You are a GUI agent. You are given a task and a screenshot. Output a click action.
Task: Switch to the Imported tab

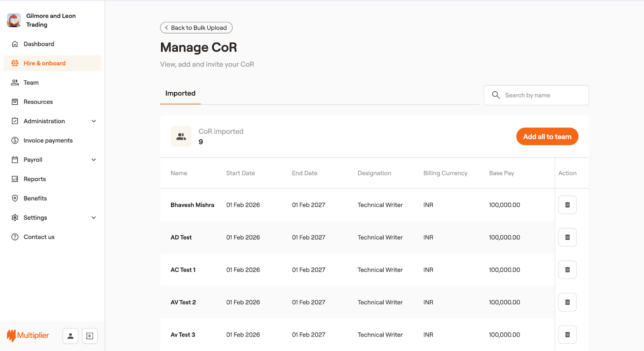pyautogui.click(x=180, y=93)
